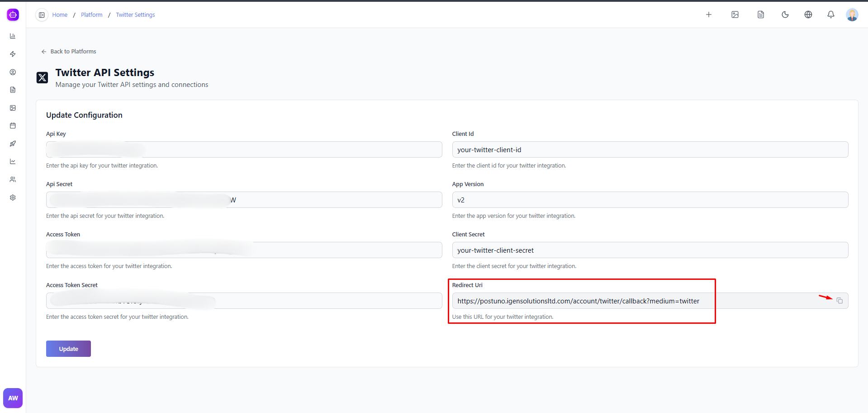The image size is (868, 413).
Task: Open user profile avatar menu
Action: [852, 14]
